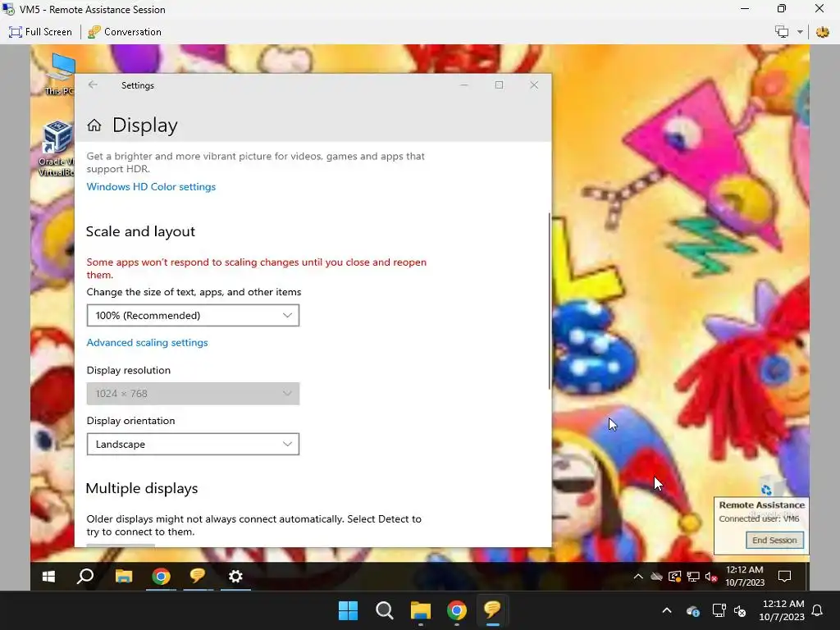Click the remote taskbar clock showing 12:12 AM

coord(745,576)
